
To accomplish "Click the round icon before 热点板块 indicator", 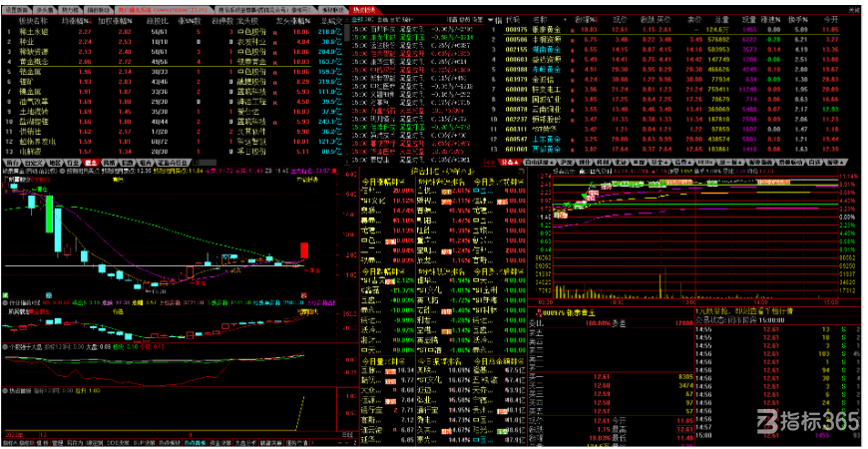I will pos(5,390).
